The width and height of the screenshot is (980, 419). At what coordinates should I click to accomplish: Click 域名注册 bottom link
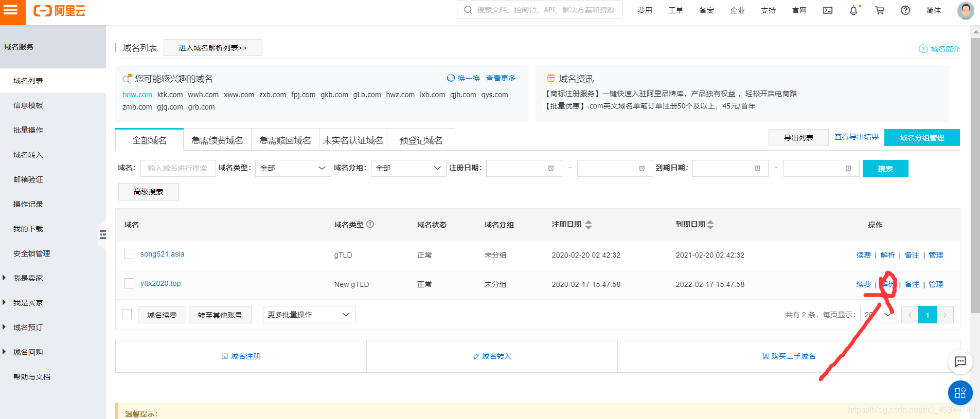coord(241,356)
